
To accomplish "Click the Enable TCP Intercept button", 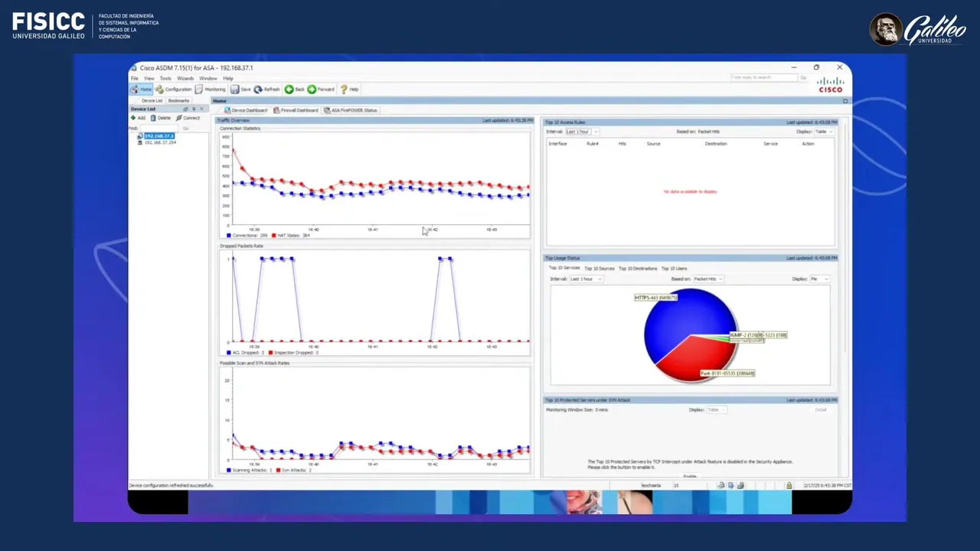I will tap(690, 476).
